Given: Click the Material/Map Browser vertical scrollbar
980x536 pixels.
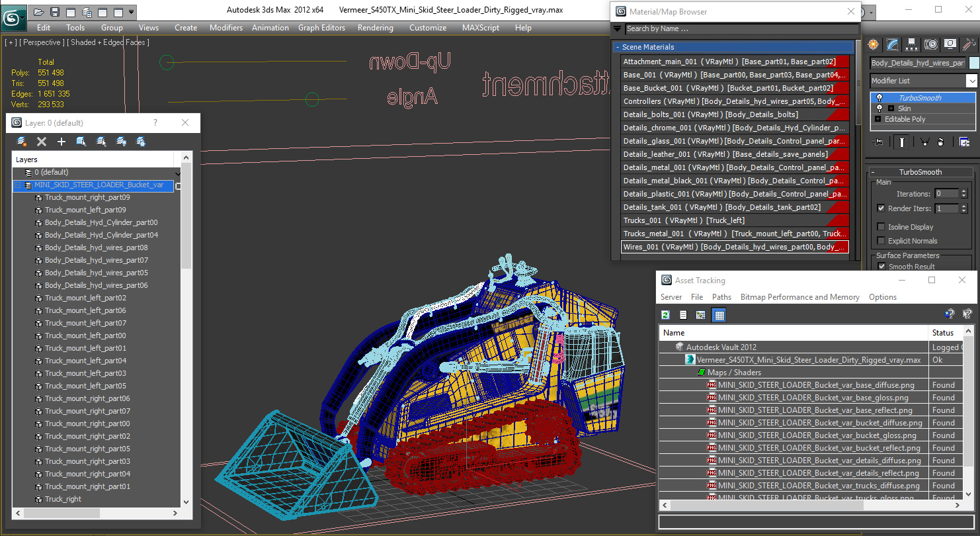Looking at the screenshot, I should tap(858, 150).
